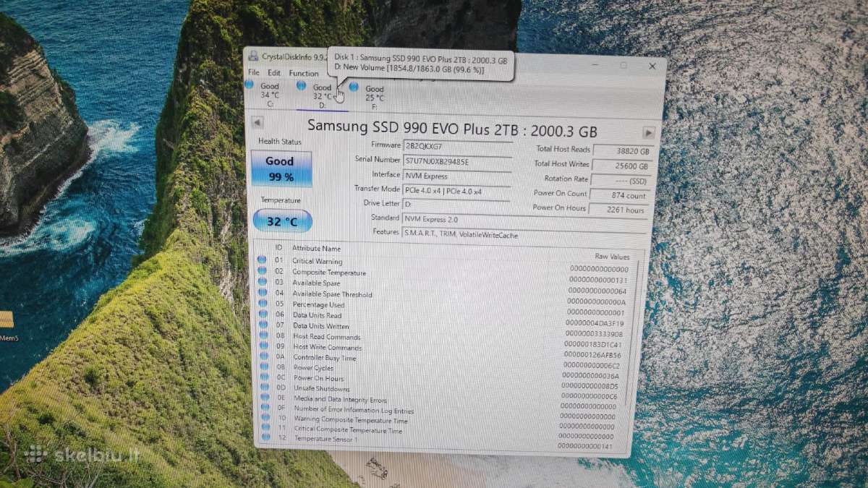Go to the next disk with the right arrow
Screen dimensions: 868x488
[649, 132]
